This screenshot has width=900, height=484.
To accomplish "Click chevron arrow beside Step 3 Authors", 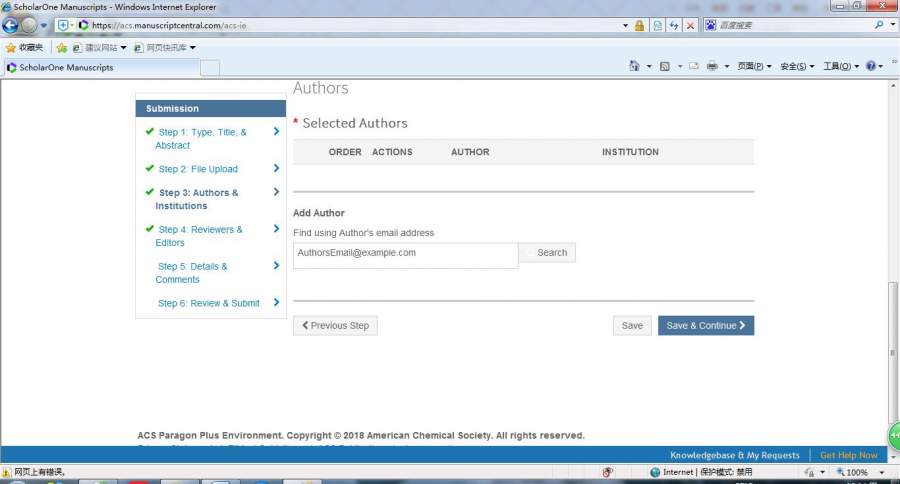I will [276, 192].
